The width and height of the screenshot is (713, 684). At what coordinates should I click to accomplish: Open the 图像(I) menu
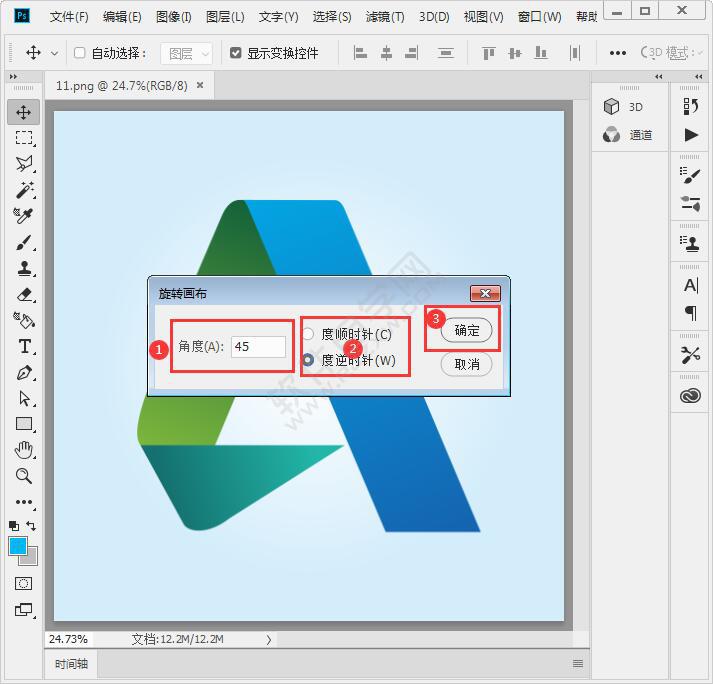[x=174, y=17]
